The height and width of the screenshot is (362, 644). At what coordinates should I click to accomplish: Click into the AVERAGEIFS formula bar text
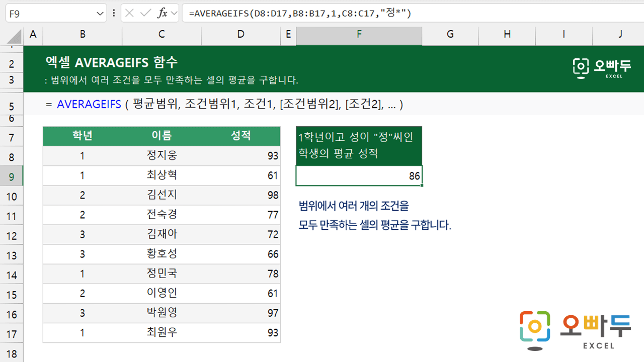pyautogui.click(x=300, y=14)
